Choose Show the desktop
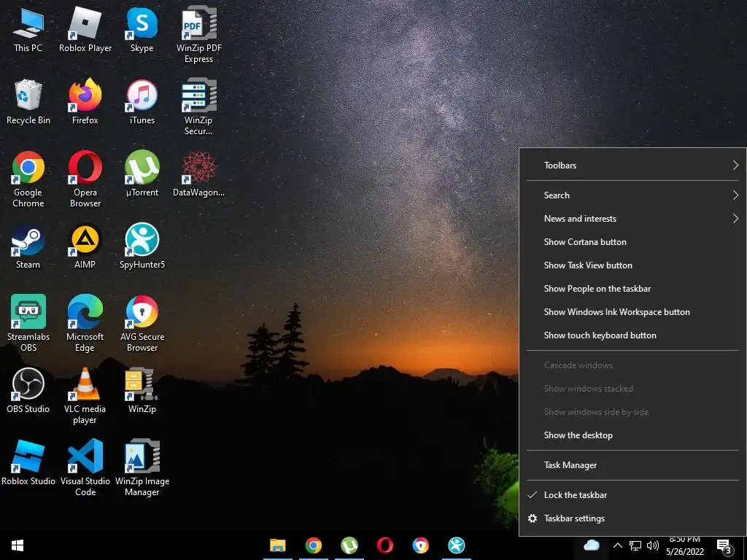 click(632, 435)
